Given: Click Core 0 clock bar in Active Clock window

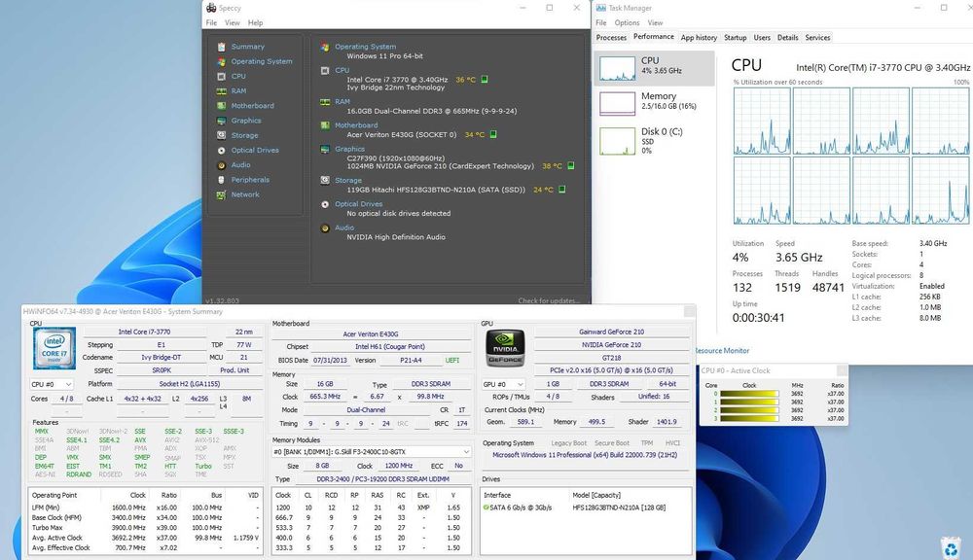Looking at the screenshot, I should click(749, 394).
